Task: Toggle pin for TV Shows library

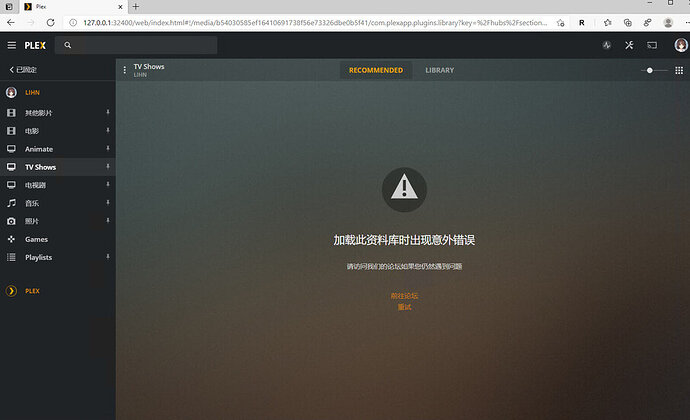Action: click(x=108, y=166)
